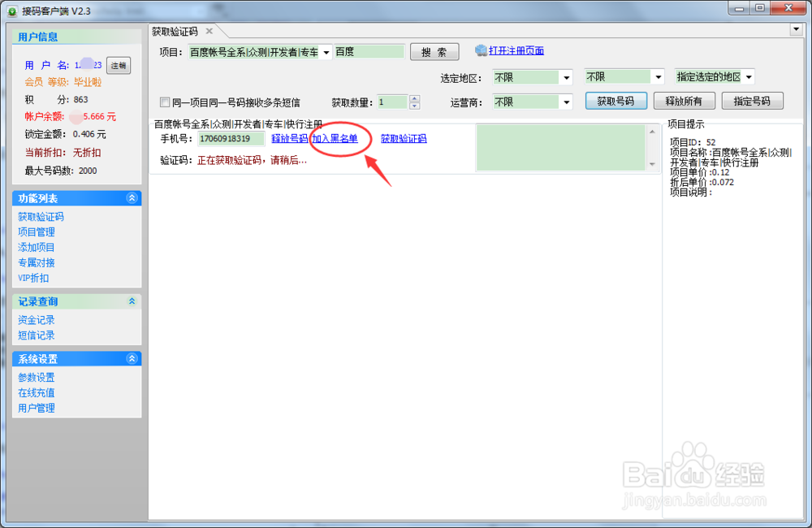
Task: Click the 指定号码 button
Action: 753,101
